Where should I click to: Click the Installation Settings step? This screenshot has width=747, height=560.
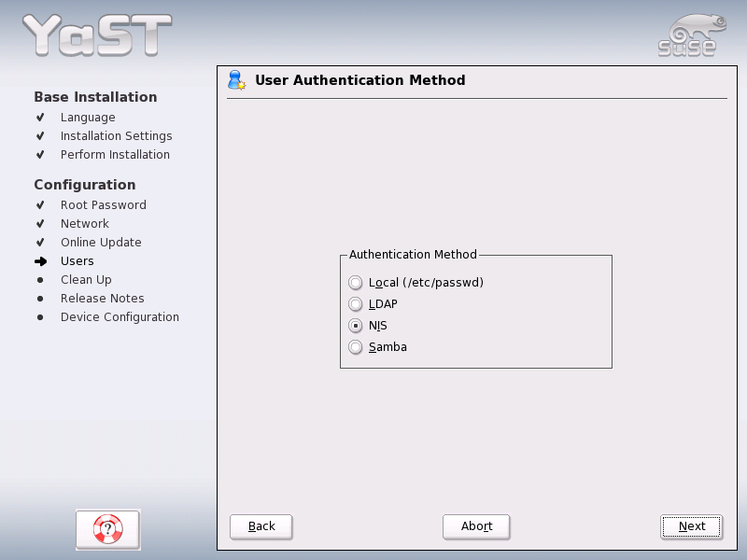tap(116, 136)
